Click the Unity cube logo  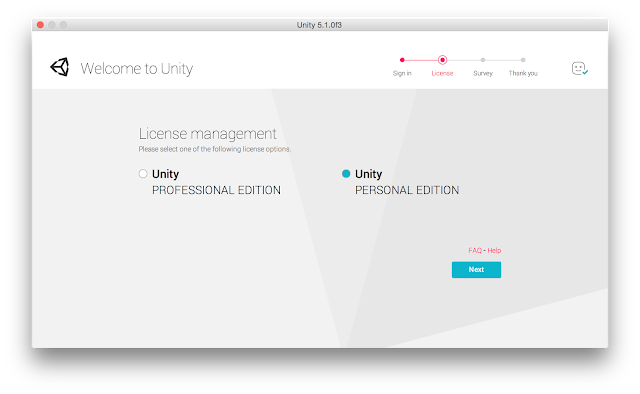click(x=60, y=67)
